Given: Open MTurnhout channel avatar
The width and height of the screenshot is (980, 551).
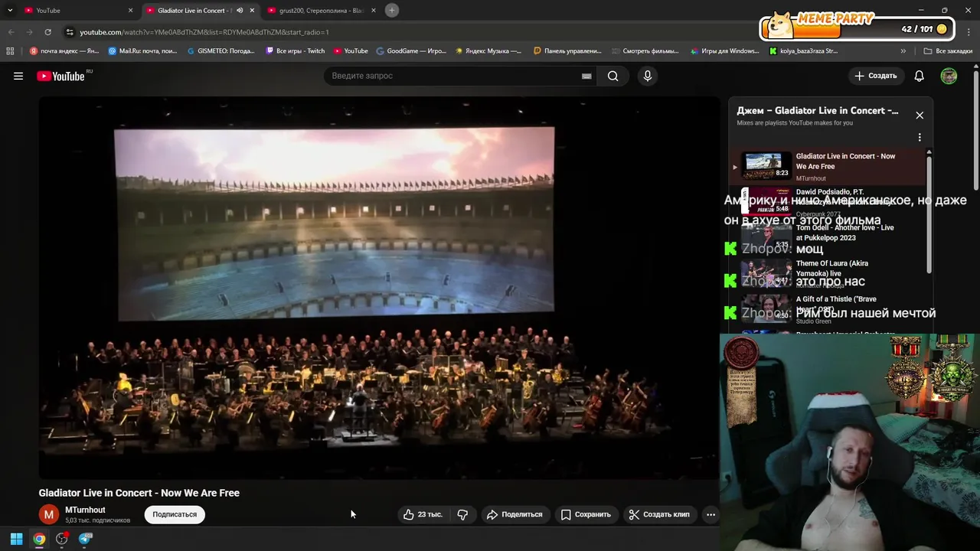Looking at the screenshot, I should (49, 514).
